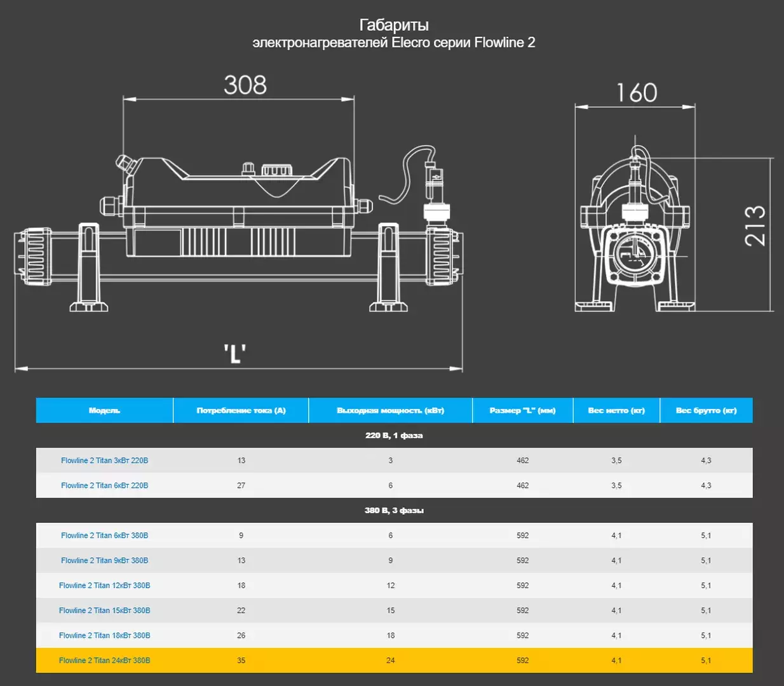Click the 160 dimension label
This screenshot has height=686, width=784.
point(637,93)
